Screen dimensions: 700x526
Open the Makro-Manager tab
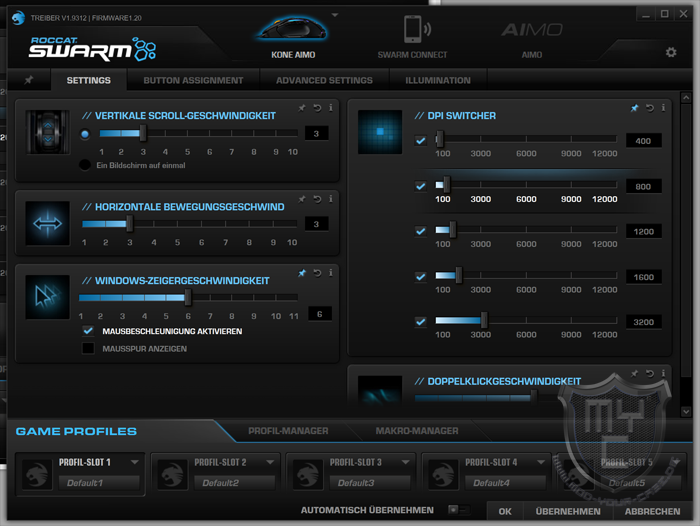[x=417, y=431]
